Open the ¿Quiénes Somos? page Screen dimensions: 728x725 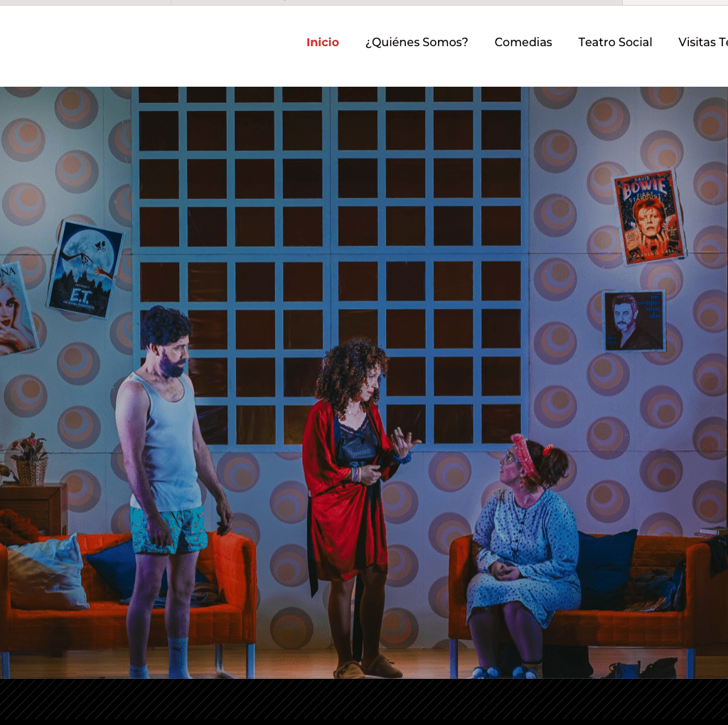point(417,42)
